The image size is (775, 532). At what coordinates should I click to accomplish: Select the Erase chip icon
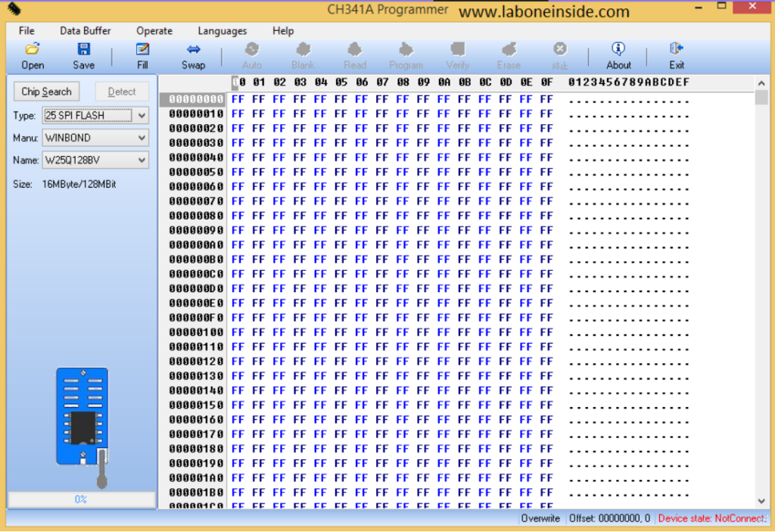coord(509,56)
